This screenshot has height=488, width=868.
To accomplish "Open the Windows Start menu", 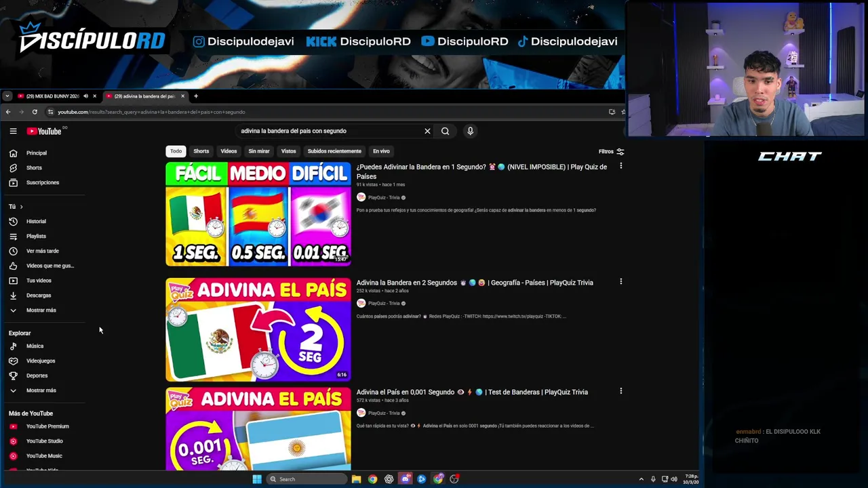I will pos(257,479).
